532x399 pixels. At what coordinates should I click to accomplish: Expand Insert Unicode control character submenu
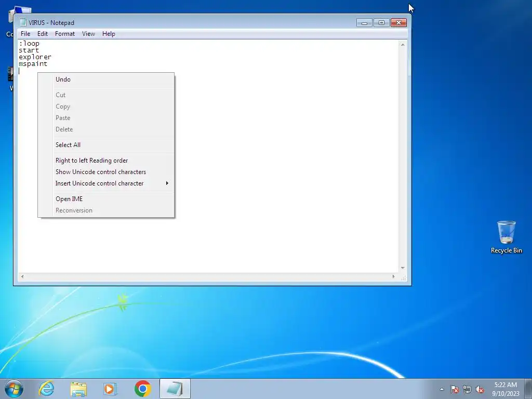(x=106, y=183)
